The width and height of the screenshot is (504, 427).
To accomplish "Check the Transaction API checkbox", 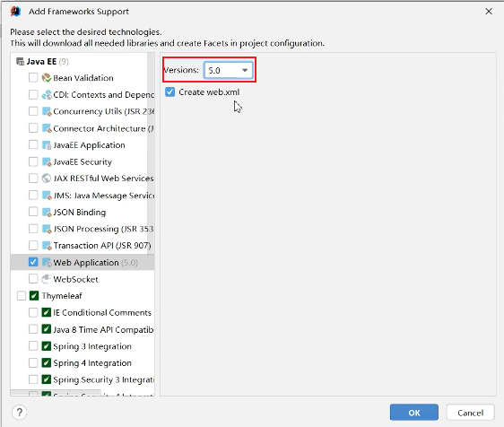I will pos(33,245).
